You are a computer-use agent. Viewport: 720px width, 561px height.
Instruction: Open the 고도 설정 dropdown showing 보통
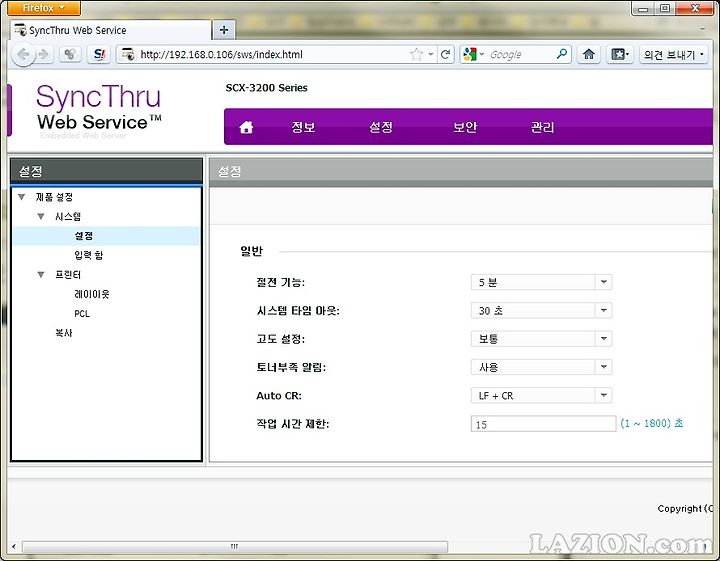(x=541, y=339)
